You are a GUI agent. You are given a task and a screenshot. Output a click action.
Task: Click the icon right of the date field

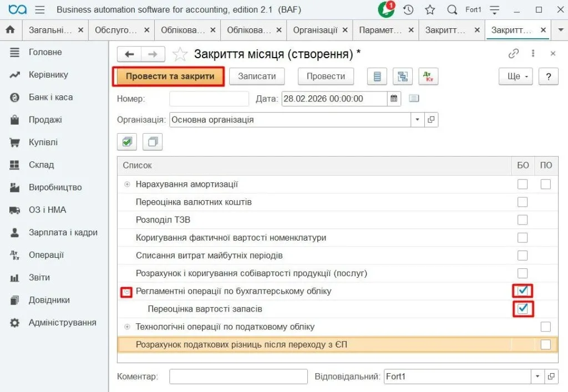tap(414, 99)
